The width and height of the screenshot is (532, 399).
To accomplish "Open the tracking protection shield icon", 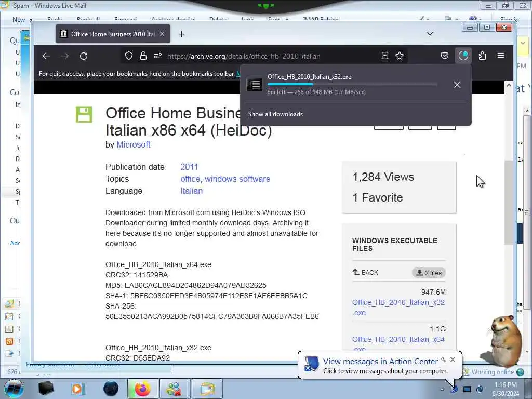I will pos(129,56).
